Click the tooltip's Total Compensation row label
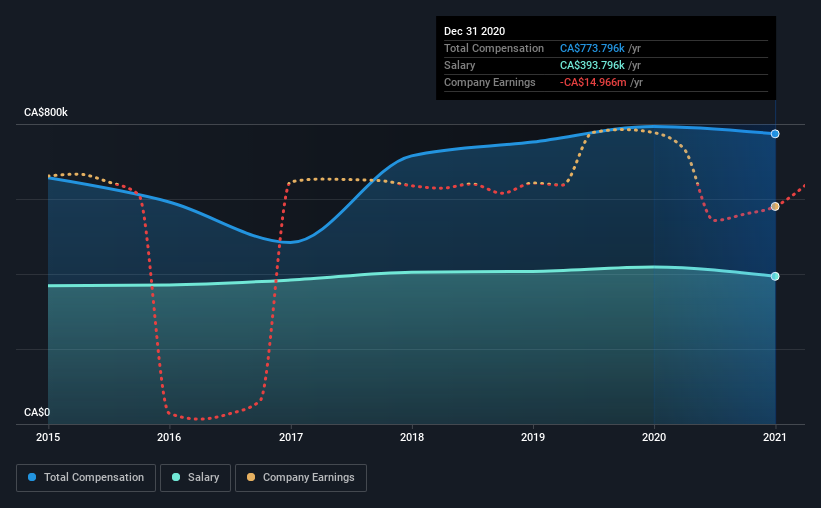Viewport: 821px width, 508px height. coord(494,48)
